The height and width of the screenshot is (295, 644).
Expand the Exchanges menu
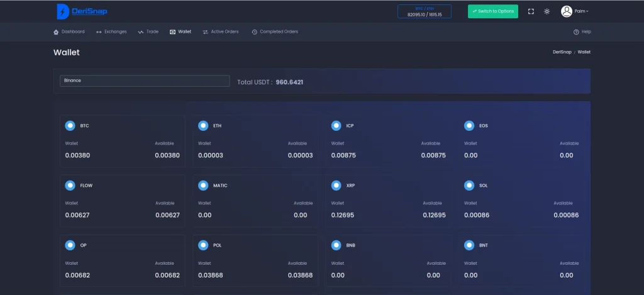click(x=111, y=31)
